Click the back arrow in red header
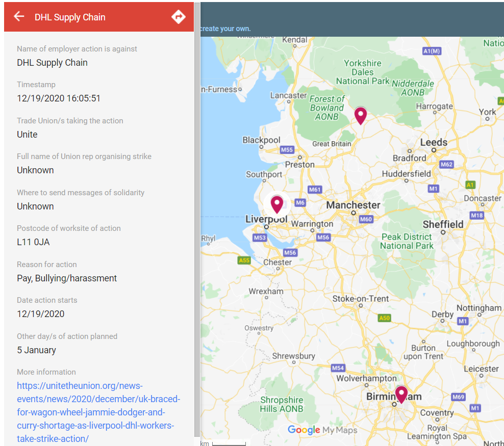 coord(19,16)
